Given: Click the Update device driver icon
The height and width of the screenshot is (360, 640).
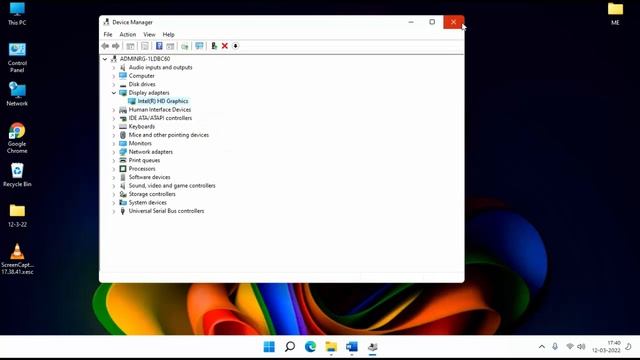Looking at the screenshot, I should coord(213,46).
